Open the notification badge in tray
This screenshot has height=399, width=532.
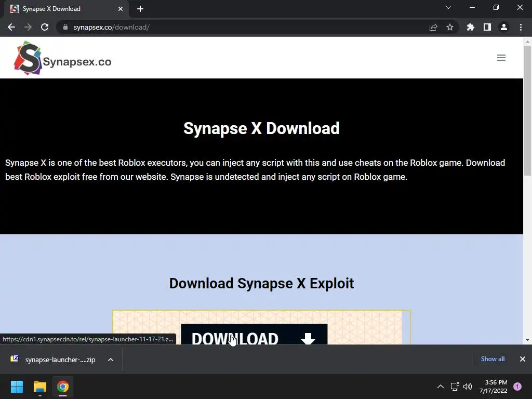[x=517, y=387]
